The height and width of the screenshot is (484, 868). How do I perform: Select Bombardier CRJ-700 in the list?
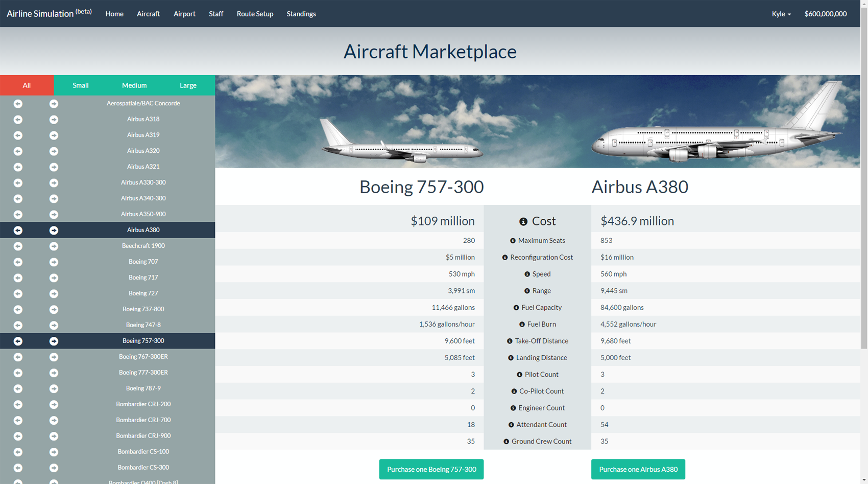coord(143,420)
